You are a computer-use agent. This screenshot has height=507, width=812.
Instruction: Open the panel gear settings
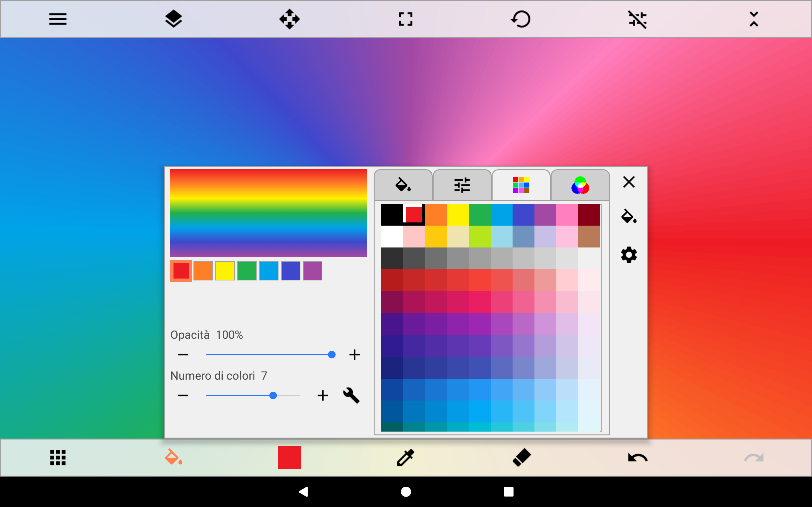629,255
